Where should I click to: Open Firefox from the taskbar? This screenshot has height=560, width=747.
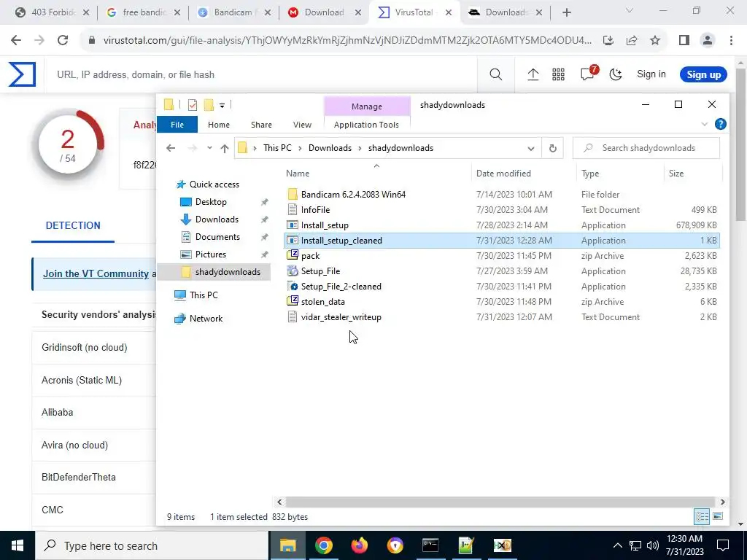click(x=359, y=545)
